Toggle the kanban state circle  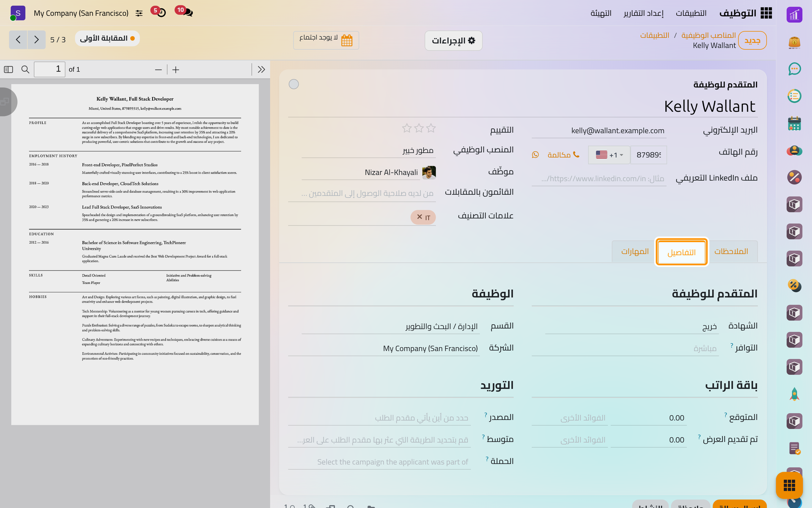coord(294,84)
